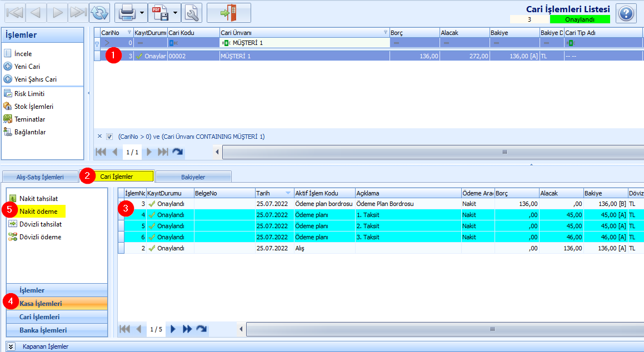Refresh the list with blue arrows icon
The width and height of the screenshot is (644, 352).
point(99,13)
